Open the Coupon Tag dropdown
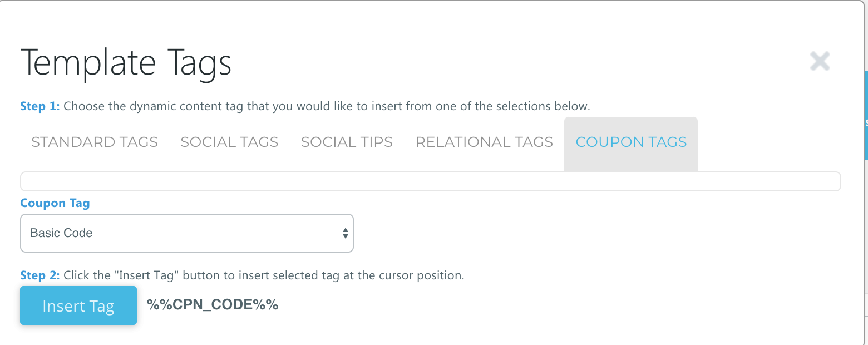The image size is (868, 345). [186, 233]
